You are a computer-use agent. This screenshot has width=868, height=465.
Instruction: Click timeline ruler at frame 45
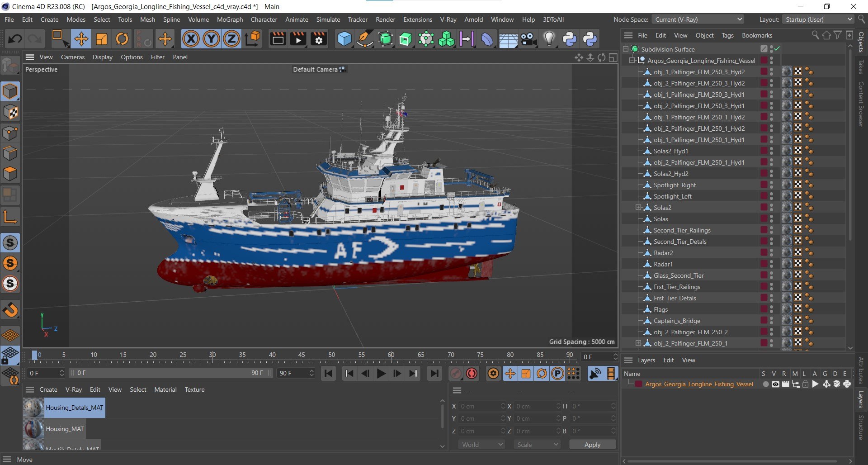click(302, 355)
